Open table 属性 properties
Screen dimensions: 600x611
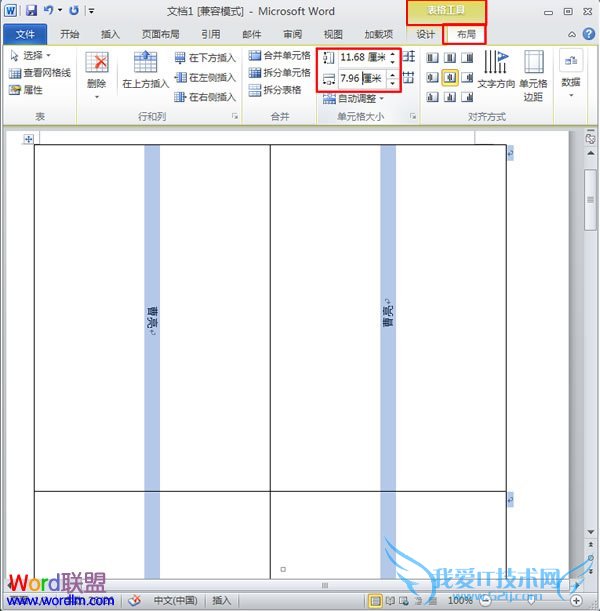click(x=26, y=90)
